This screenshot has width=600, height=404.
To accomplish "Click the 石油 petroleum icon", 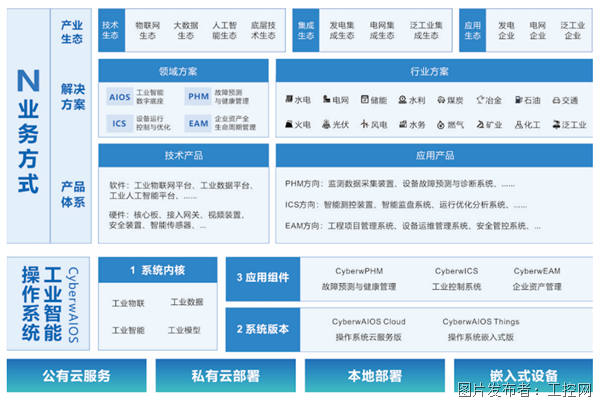I will (x=518, y=100).
